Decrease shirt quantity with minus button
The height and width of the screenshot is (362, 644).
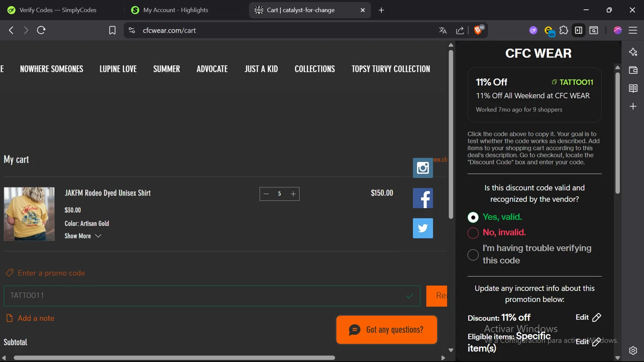[x=266, y=194]
